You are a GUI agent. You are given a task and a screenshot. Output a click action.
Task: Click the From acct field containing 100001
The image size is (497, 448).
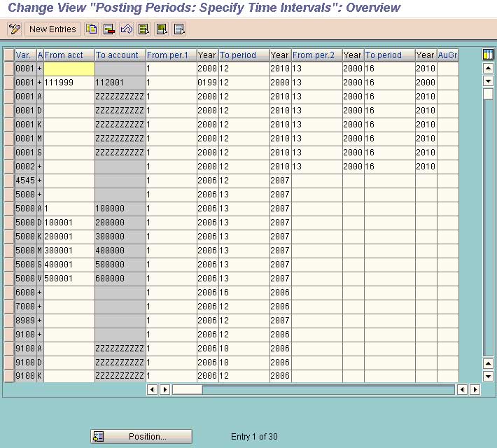click(69, 223)
